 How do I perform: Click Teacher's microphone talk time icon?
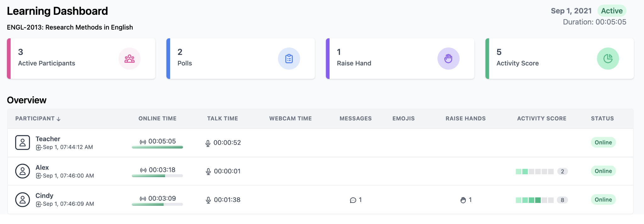point(208,143)
